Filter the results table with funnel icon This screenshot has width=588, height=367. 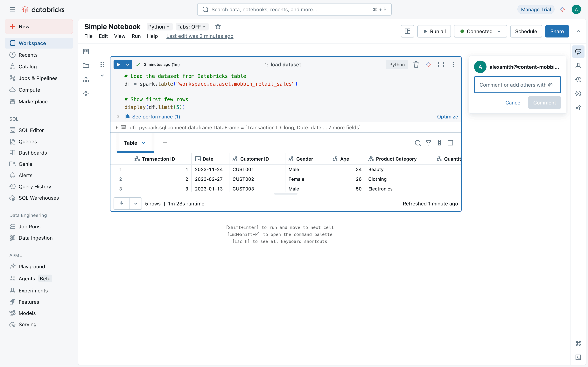pyautogui.click(x=428, y=143)
